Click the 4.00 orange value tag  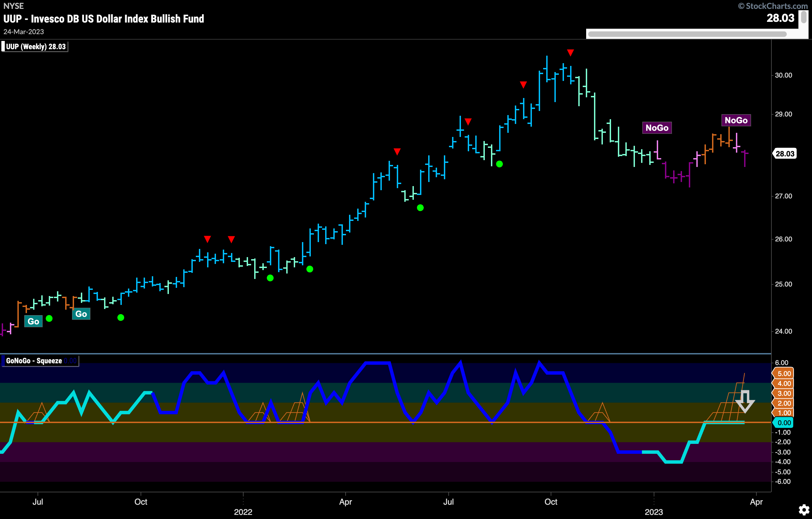pos(784,383)
